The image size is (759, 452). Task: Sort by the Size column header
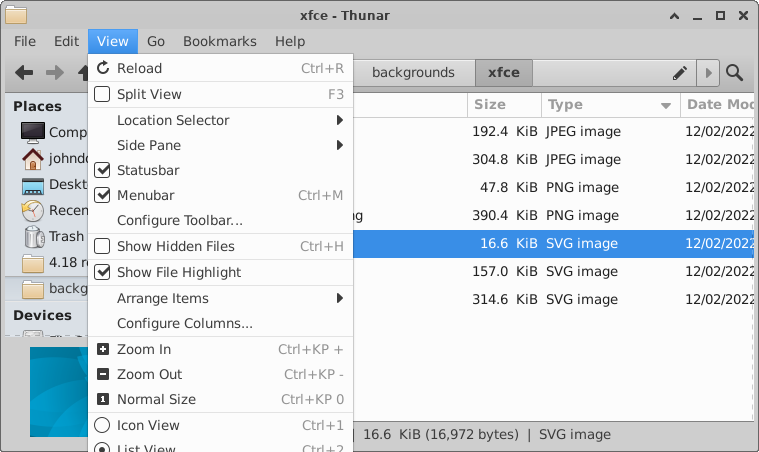504,105
